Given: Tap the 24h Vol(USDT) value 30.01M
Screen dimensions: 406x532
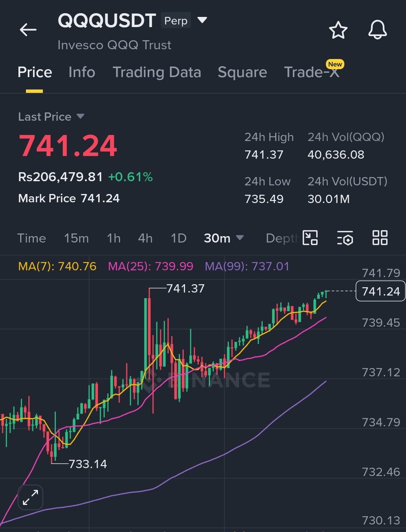Looking at the screenshot, I should pyautogui.click(x=329, y=199).
